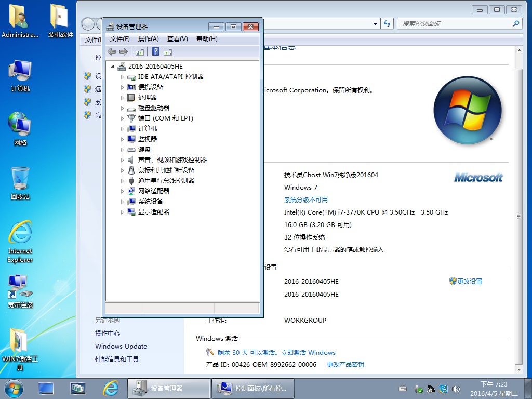Image resolution: width=532 pixels, height=399 pixels.
Task: Select the 网络适配器 icon
Action: pyautogui.click(x=131, y=191)
